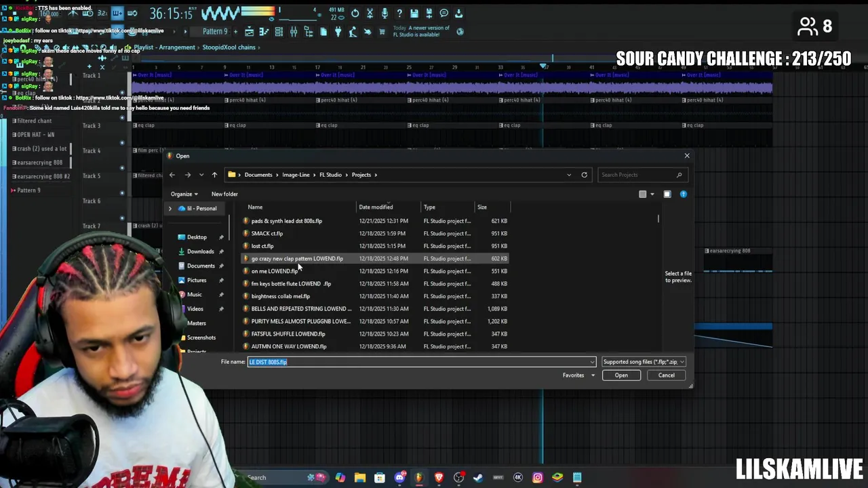This screenshot has width=868, height=488.
Task: Change view layout icon in dialog toolbar
Action: pyautogui.click(x=643, y=195)
